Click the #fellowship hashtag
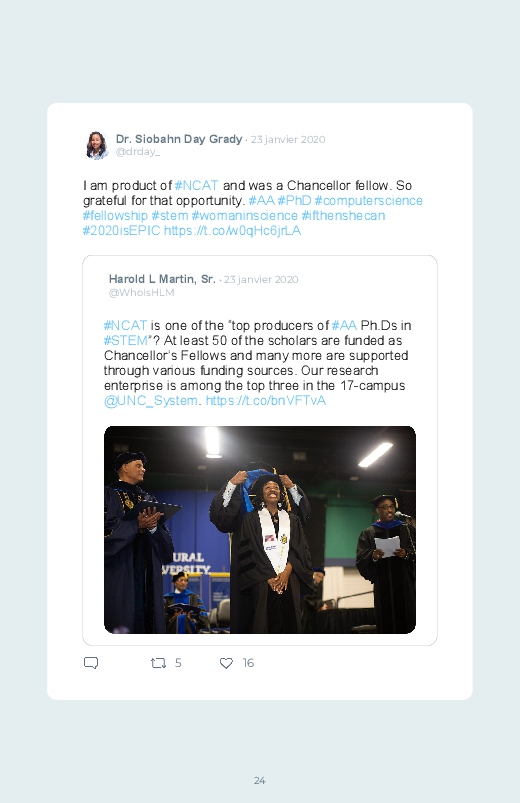The width and height of the screenshot is (520, 803). click(115, 216)
